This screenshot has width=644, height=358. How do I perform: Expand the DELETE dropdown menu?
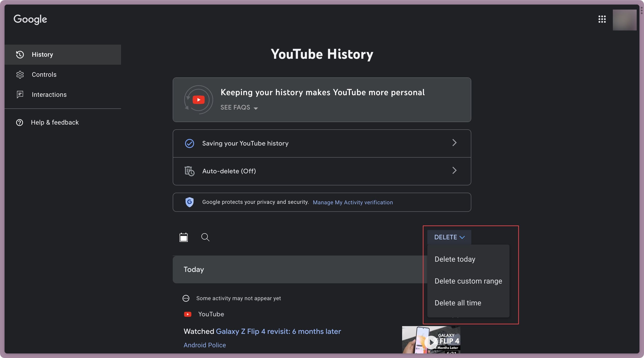pyautogui.click(x=449, y=237)
